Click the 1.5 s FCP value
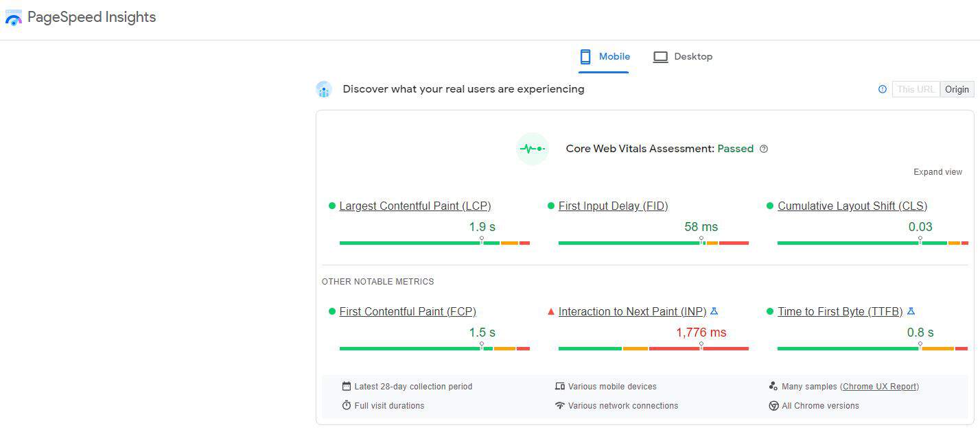Image resolution: width=980 pixels, height=434 pixels. (482, 333)
